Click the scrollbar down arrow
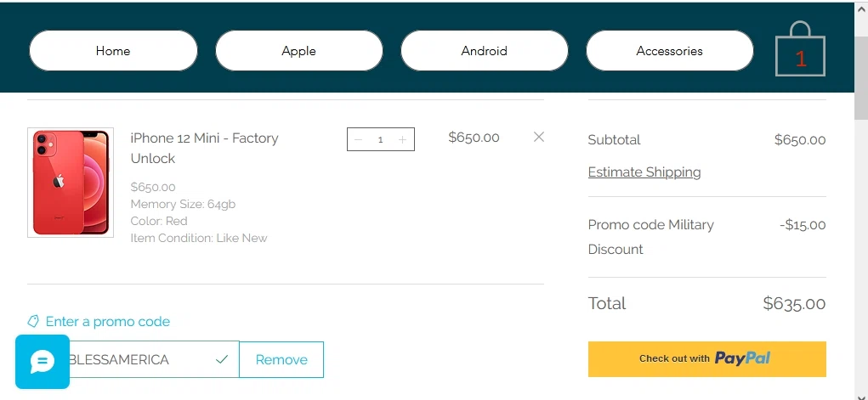The width and height of the screenshot is (868, 400). pyautogui.click(x=861, y=396)
